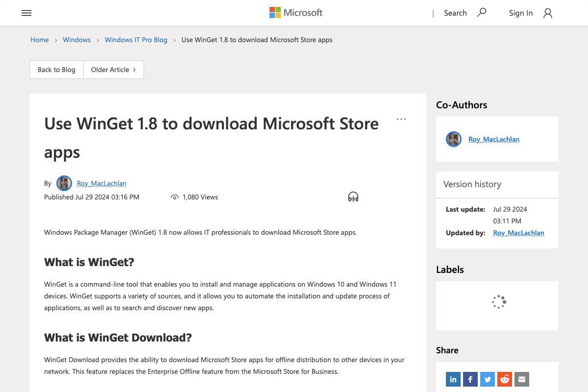Image resolution: width=588 pixels, height=392 pixels.
Task: Click the What is WinGet Download? heading
Action: pos(118,338)
